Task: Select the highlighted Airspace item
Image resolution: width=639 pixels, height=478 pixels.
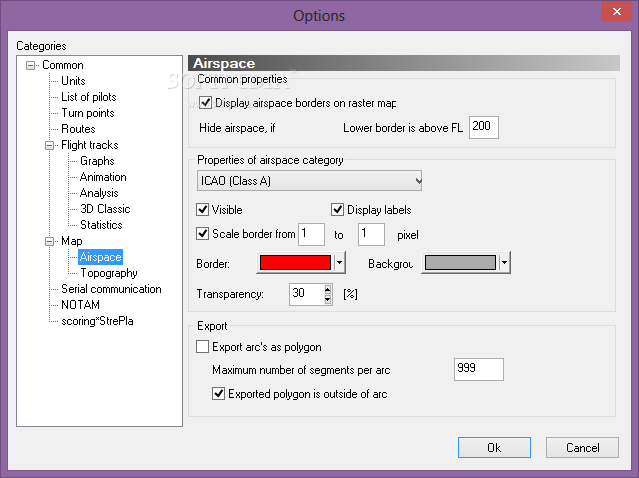Action: click(x=101, y=257)
